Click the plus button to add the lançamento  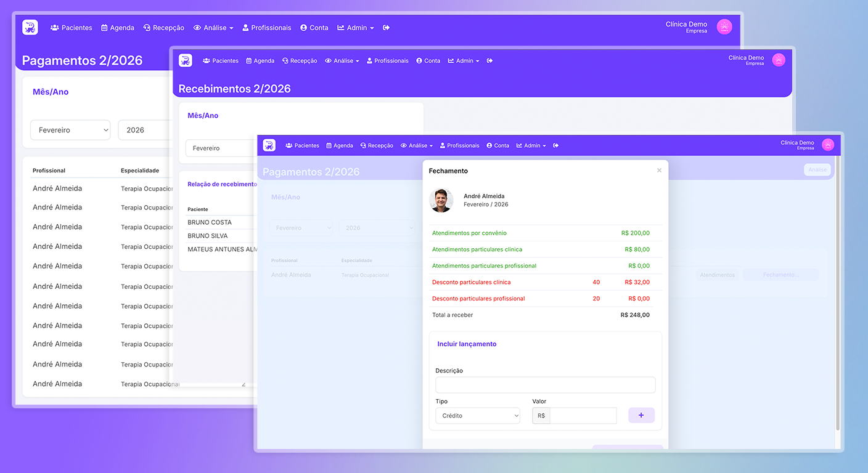click(641, 416)
